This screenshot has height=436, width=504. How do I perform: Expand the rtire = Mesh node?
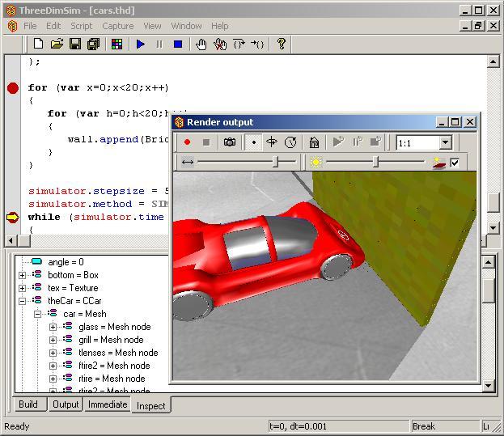coord(53,379)
